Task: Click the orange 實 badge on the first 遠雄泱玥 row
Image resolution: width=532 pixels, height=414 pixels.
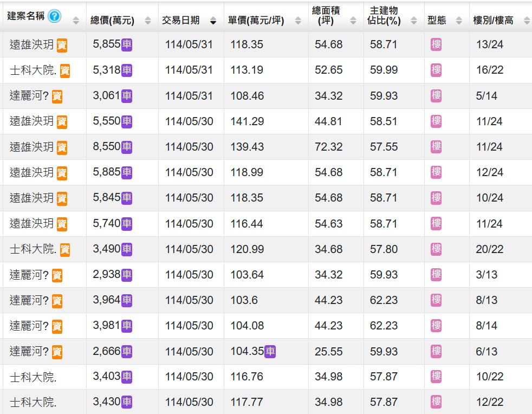Action: pos(62,45)
